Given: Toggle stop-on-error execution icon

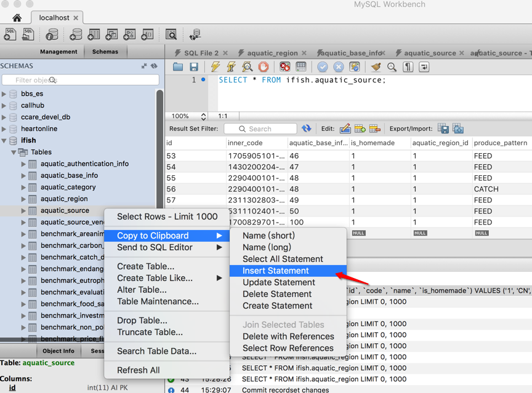Looking at the screenshot, I should (284, 67).
